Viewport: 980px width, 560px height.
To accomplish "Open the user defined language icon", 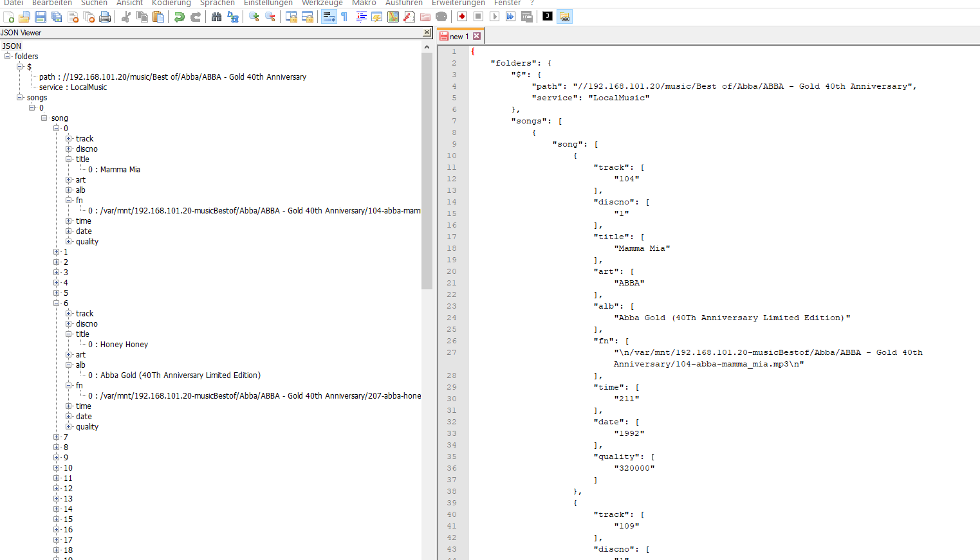I will coord(377,17).
